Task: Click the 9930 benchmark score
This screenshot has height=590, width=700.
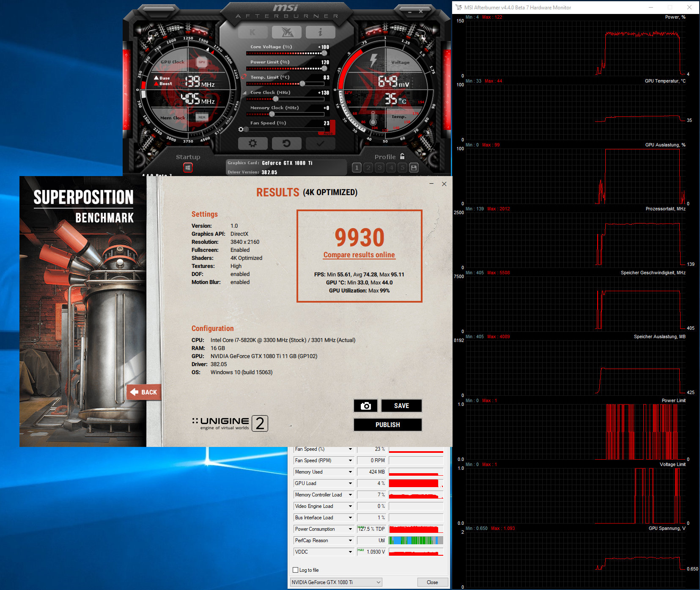Action: click(360, 237)
